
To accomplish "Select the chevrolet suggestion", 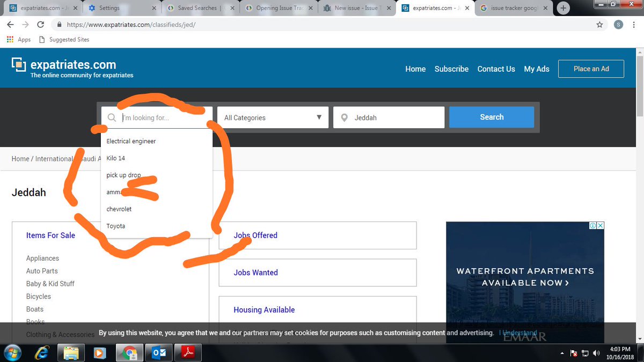I will point(157,209).
